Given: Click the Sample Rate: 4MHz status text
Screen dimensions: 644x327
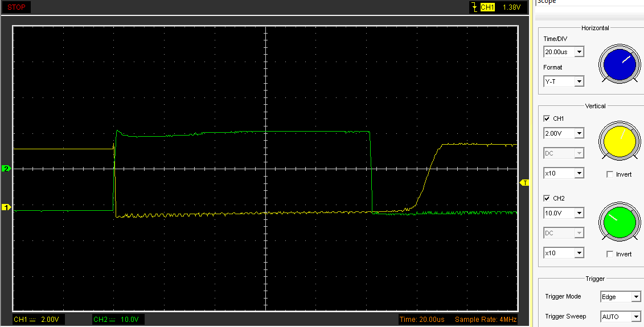Looking at the screenshot, I should click(x=486, y=319).
